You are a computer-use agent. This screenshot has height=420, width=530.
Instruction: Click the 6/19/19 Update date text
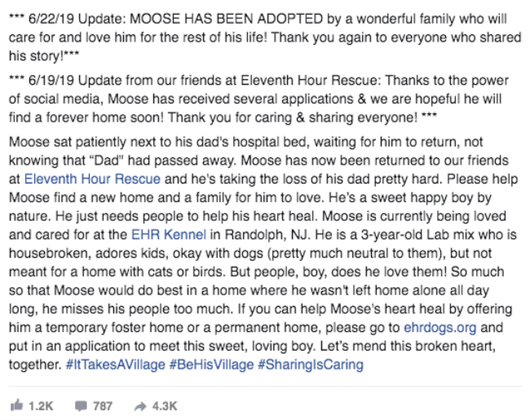tap(75, 81)
